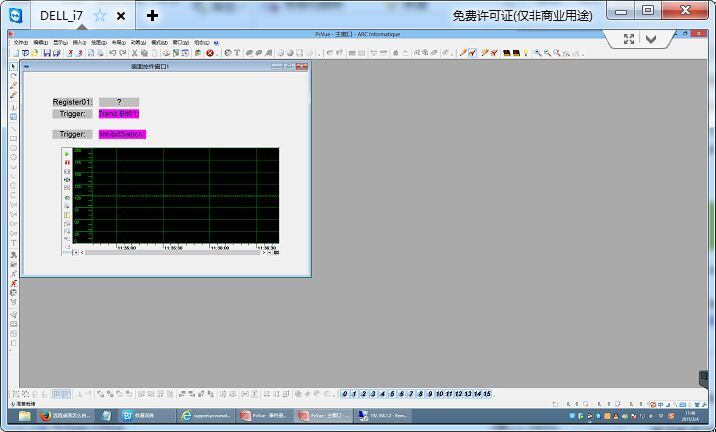The height and width of the screenshot is (432, 716).
Task: Toggle layer 0 button in bottom bar
Action: [345, 394]
